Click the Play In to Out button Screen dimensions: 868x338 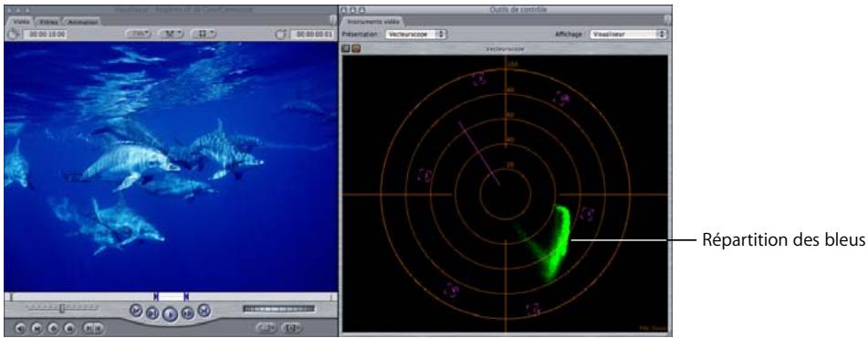pos(152,313)
